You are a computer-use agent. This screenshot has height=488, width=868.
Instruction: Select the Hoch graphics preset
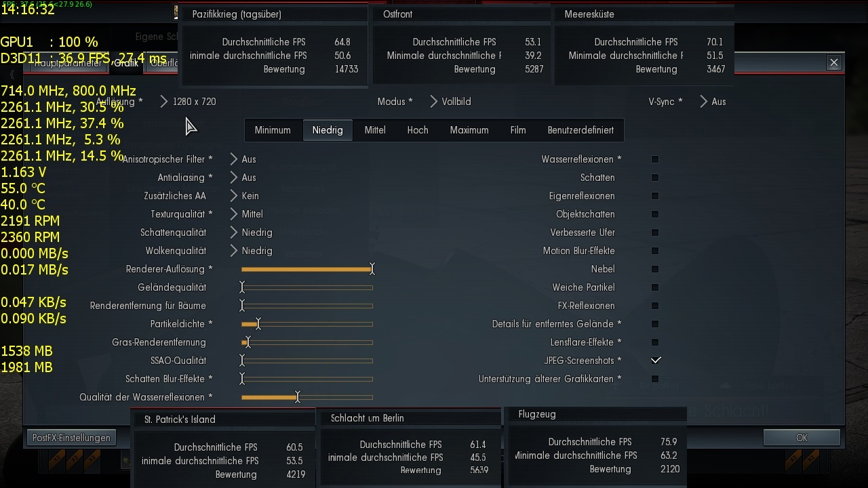(x=418, y=130)
